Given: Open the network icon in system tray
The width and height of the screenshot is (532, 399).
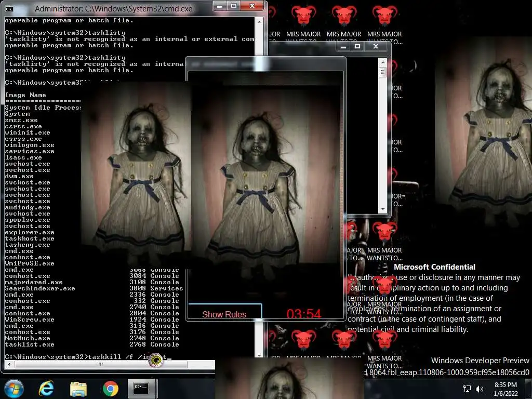Looking at the screenshot, I should pos(467,389).
